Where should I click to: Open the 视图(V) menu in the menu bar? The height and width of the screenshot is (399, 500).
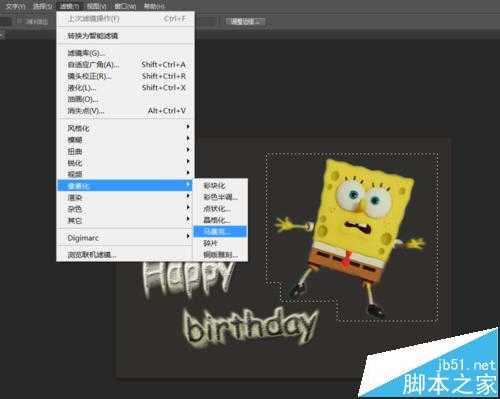pyautogui.click(x=96, y=6)
